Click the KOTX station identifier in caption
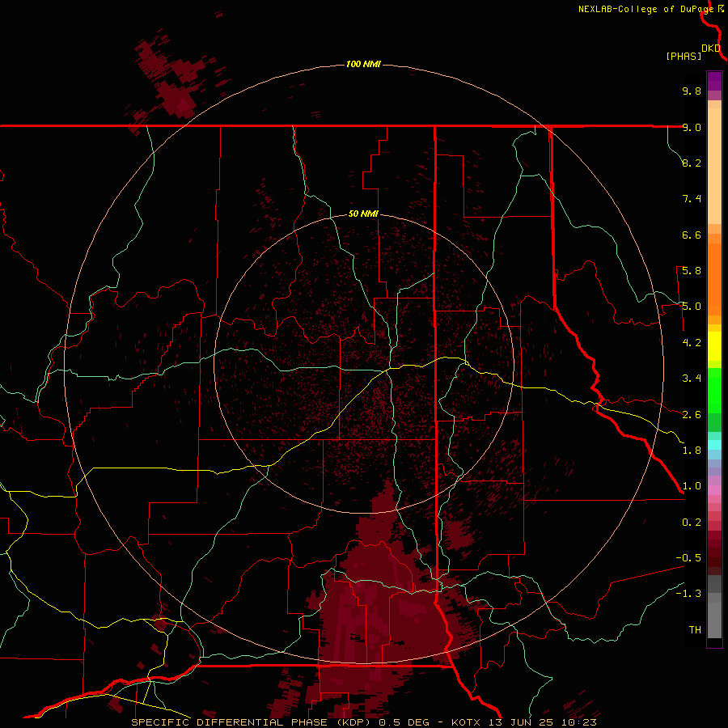The width and height of the screenshot is (728, 728). (468, 722)
